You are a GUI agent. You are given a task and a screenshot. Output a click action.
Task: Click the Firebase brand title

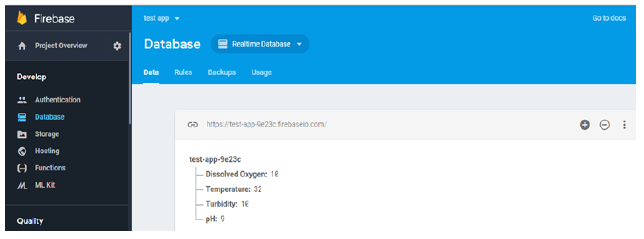tap(55, 19)
